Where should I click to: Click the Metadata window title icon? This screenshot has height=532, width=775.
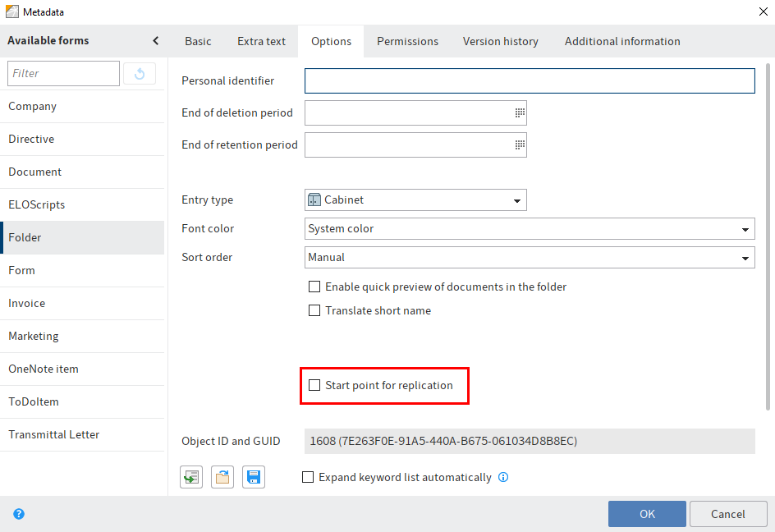[11, 11]
